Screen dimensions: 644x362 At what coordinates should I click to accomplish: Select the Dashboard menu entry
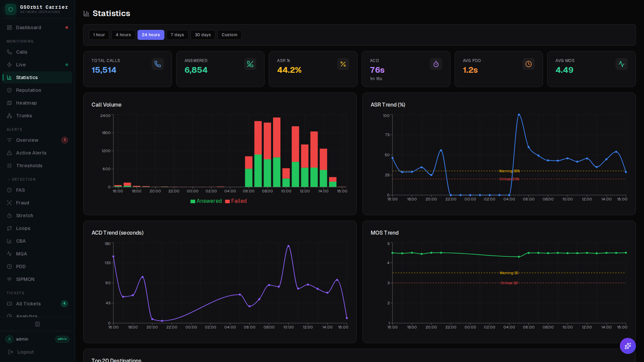(29, 27)
